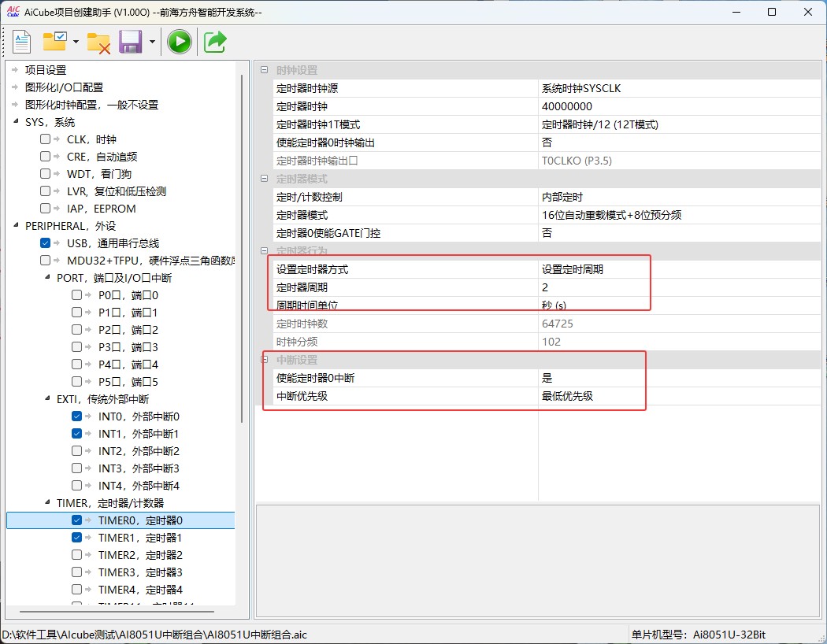Collapse the EXTI, 传统外部中断 node

coord(47,398)
